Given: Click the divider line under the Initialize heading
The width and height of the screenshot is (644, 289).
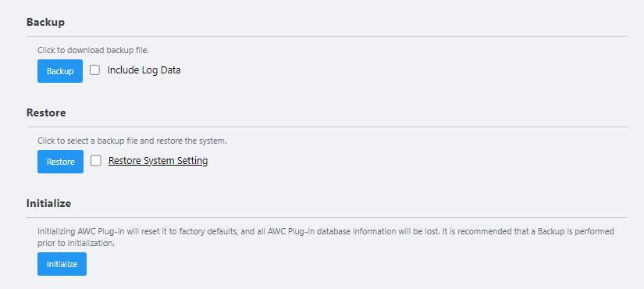Looking at the screenshot, I should coord(326,217).
